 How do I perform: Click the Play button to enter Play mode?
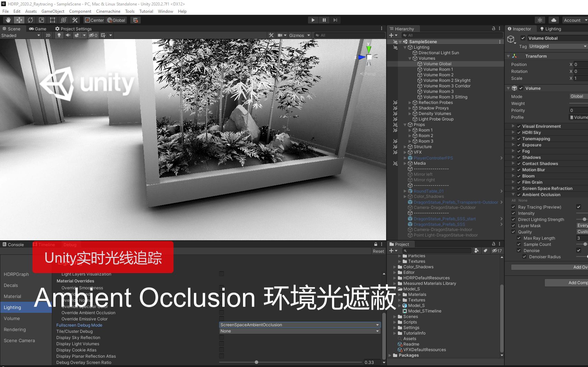point(313,20)
